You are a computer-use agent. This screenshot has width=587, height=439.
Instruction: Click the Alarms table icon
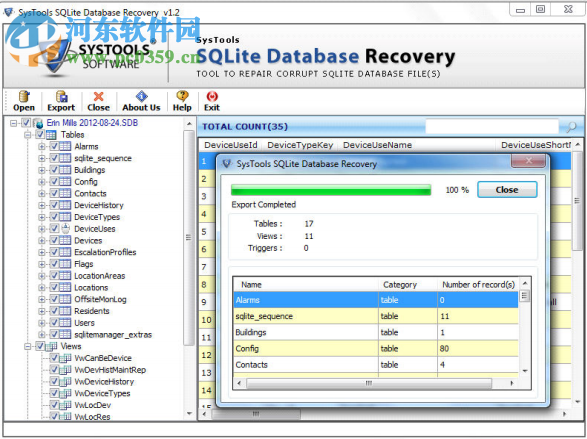(65, 146)
